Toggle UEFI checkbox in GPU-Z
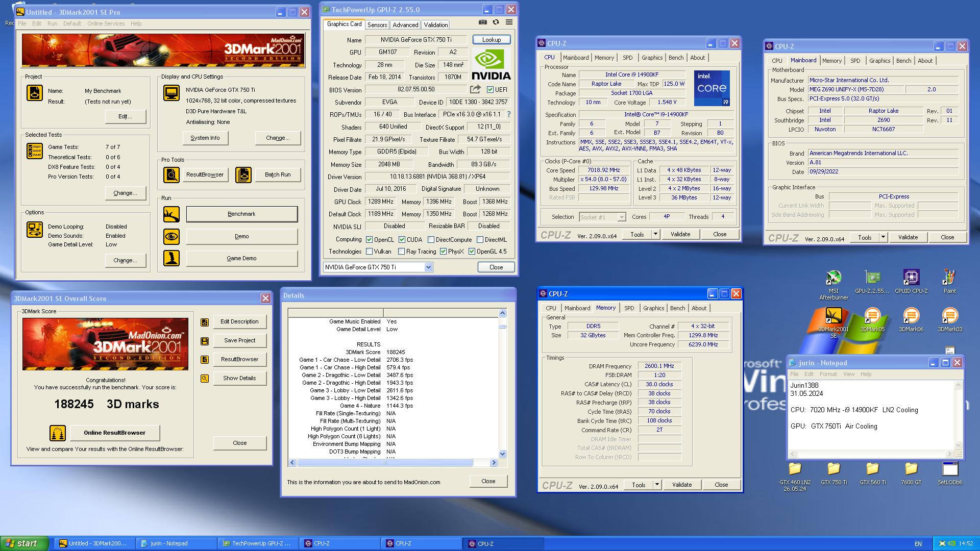Screen dimensions: 980x551 [490, 90]
